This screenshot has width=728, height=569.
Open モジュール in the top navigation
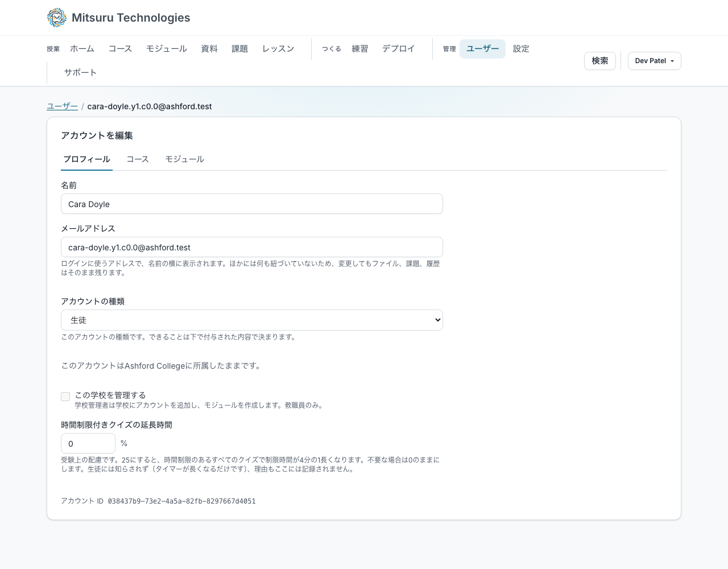167,49
